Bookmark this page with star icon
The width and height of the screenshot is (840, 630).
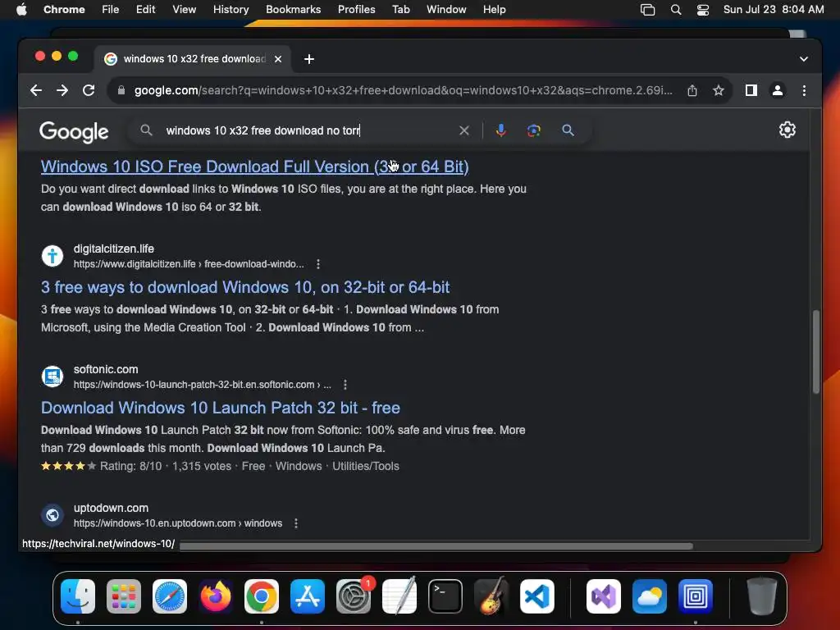(x=719, y=90)
